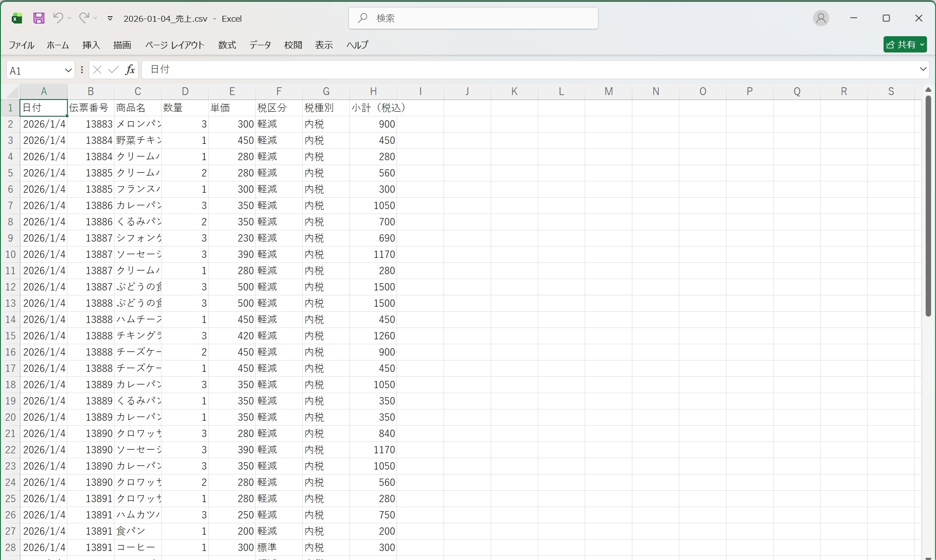Click the Excel app icon

click(17, 18)
